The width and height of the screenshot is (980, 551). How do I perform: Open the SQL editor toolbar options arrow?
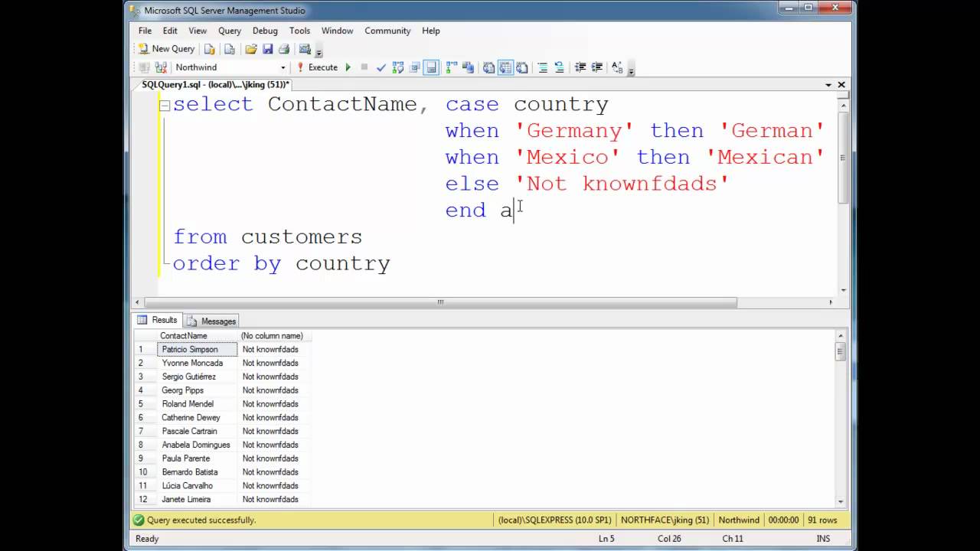pyautogui.click(x=632, y=70)
